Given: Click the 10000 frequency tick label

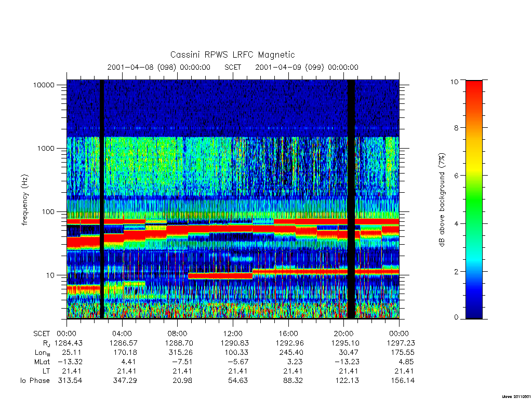Looking at the screenshot, I should point(44,85).
